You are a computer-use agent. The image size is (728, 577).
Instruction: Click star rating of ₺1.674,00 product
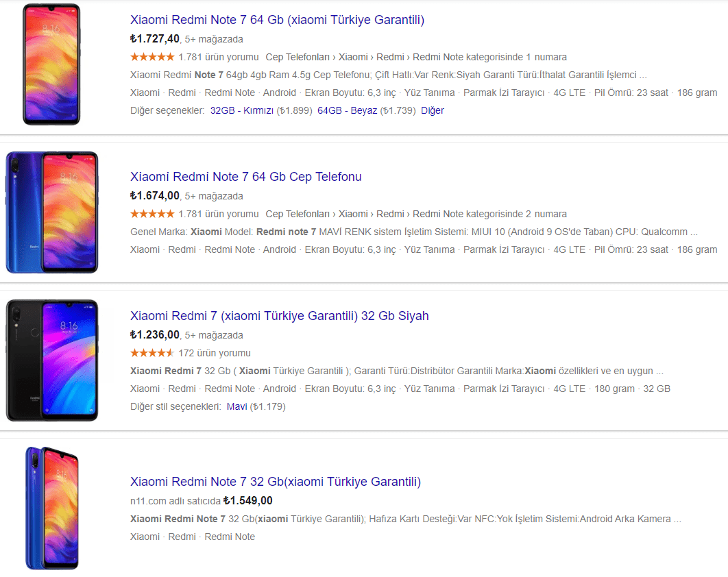(152, 214)
